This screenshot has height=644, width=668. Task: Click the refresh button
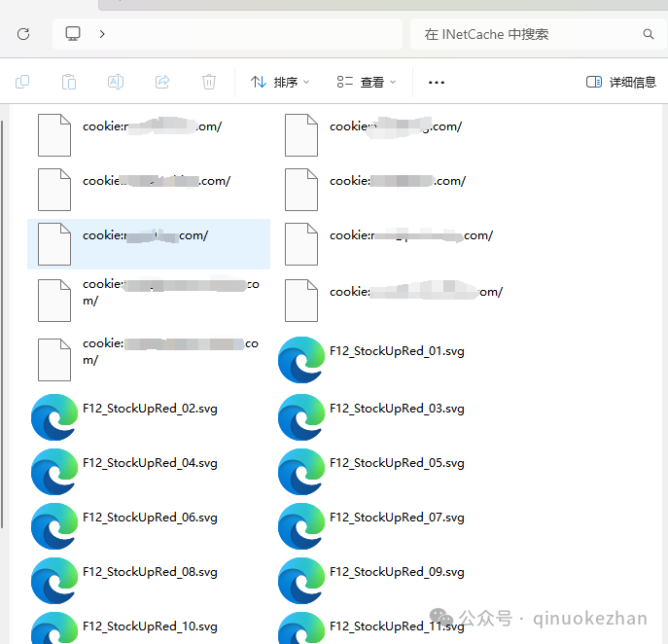click(x=23, y=34)
